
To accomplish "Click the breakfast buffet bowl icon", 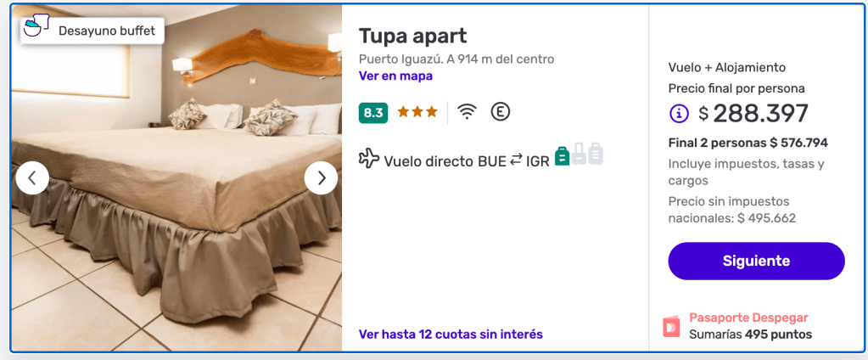I will (35, 26).
